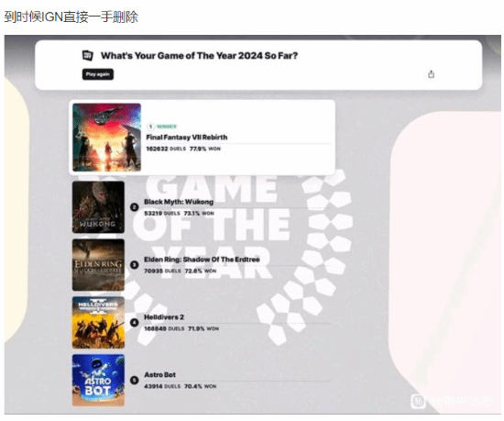Click the Play again button
Image resolution: width=504 pixels, height=421 pixels.
click(x=98, y=74)
